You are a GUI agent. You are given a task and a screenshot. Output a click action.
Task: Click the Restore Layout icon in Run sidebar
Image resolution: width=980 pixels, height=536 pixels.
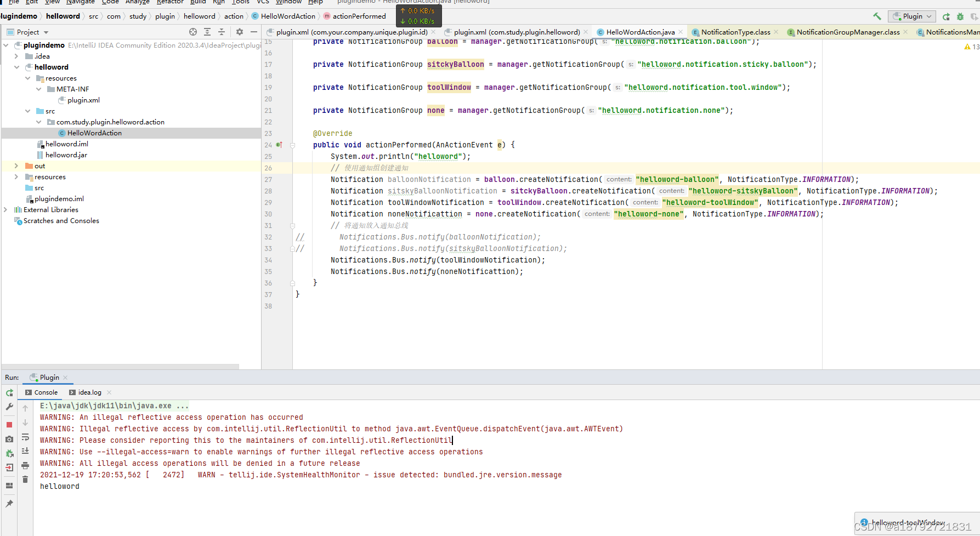click(9, 486)
